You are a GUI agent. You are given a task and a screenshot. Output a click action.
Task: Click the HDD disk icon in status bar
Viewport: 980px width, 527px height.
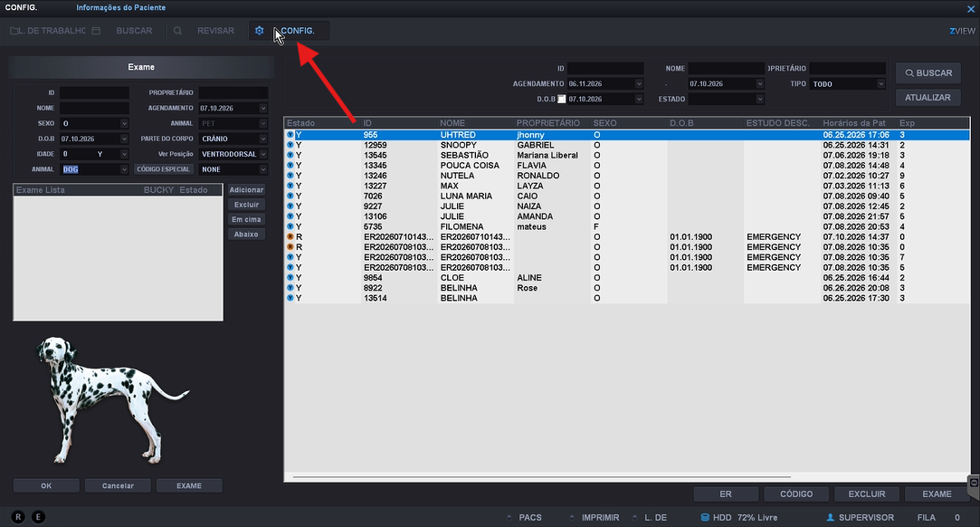pos(704,518)
